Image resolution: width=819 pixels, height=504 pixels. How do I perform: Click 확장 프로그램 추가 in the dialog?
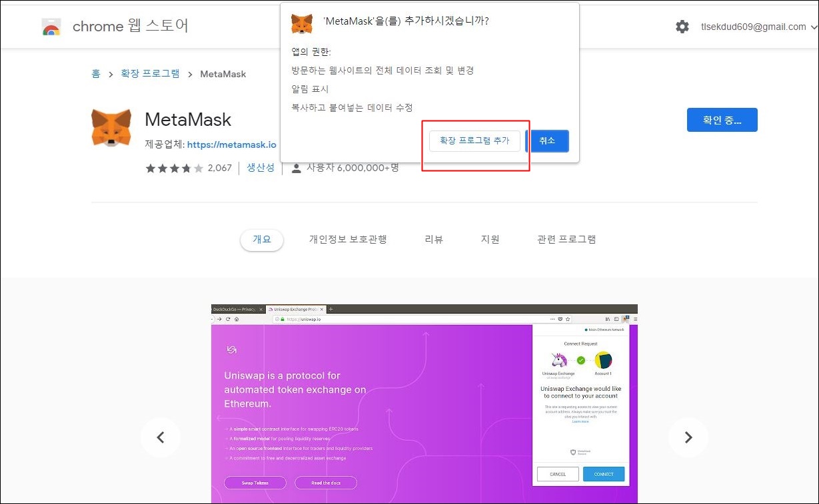coord(474,140)
